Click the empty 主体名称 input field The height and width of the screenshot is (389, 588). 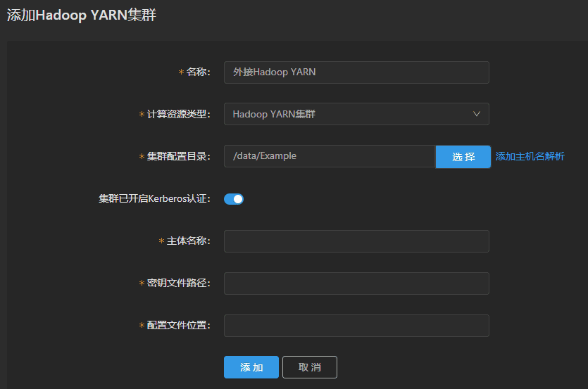(356, 241)
